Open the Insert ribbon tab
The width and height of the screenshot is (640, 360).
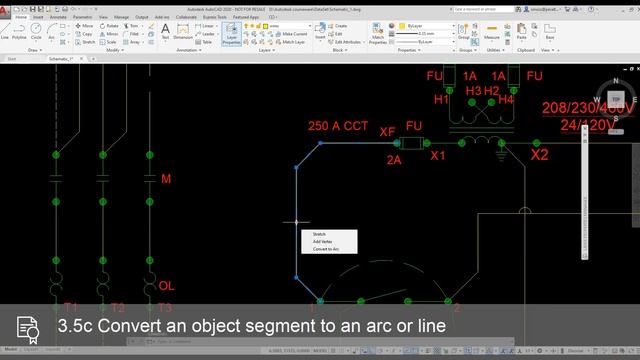click(38, 17)
